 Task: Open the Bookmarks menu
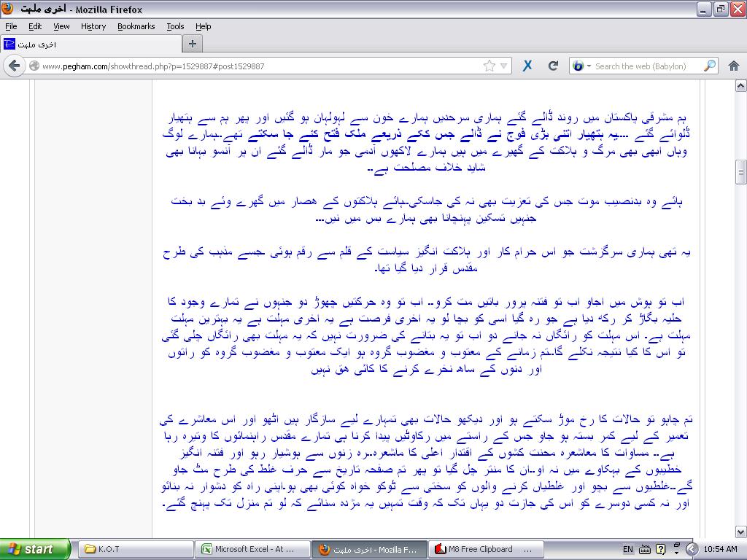coord(136,26)
